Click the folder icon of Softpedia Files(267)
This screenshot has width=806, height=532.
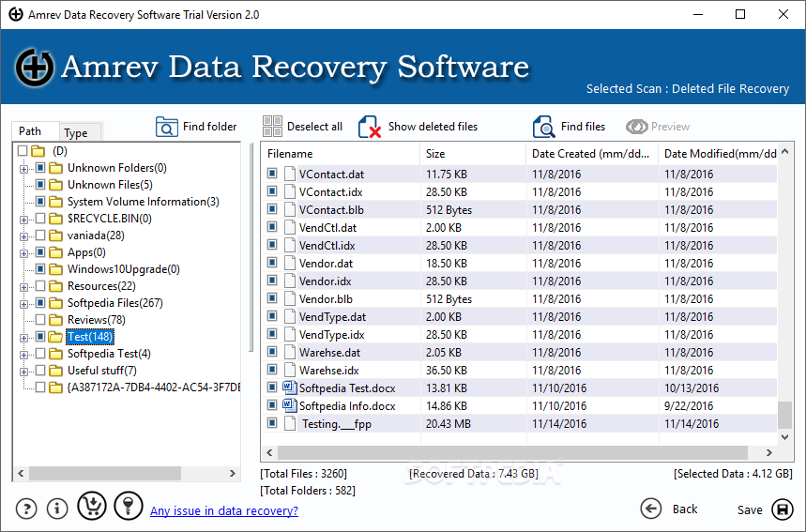point(55,303)
